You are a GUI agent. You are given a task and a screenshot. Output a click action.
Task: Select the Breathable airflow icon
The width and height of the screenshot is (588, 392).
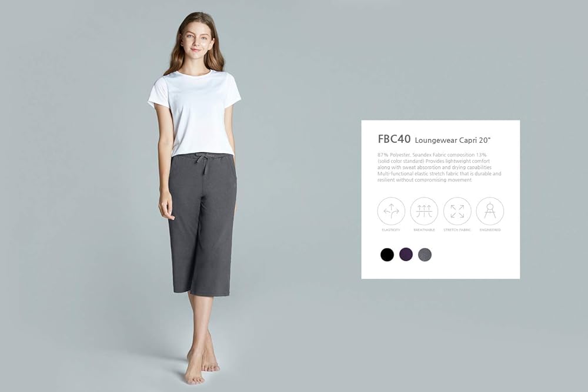click(424, 211)
